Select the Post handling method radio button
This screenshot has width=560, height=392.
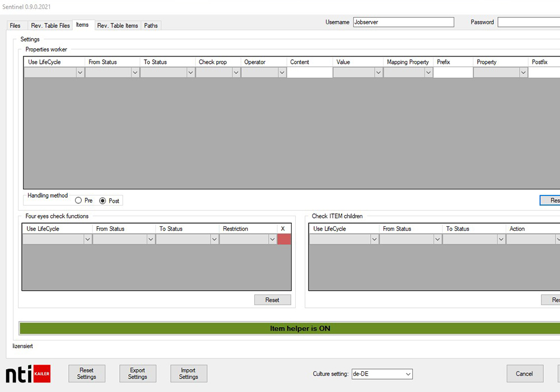click(102, 200)
